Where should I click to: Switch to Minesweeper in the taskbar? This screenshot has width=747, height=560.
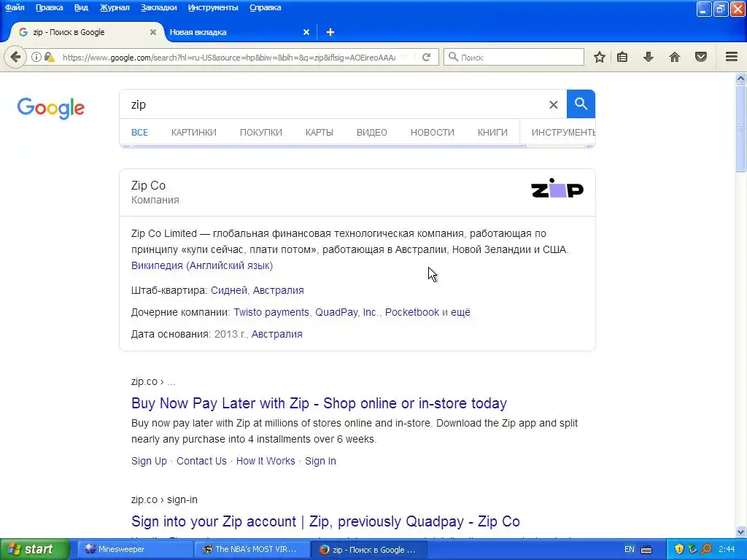pos(135,550)
